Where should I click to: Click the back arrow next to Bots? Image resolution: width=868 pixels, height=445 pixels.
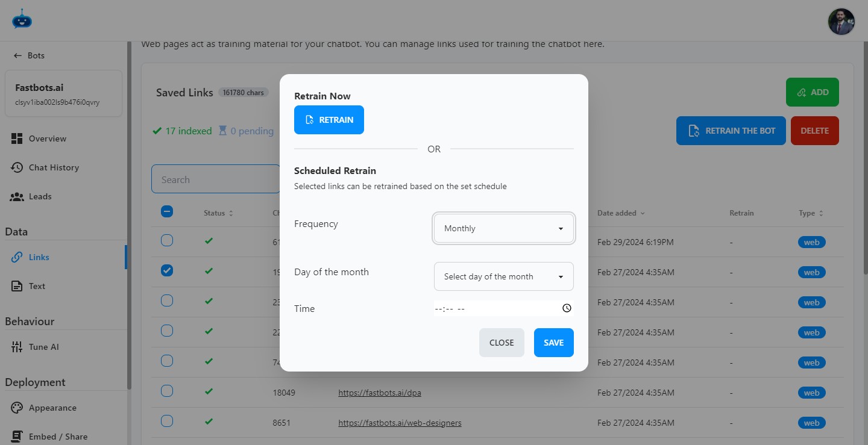pyautogui.click(x=17, y=55)
